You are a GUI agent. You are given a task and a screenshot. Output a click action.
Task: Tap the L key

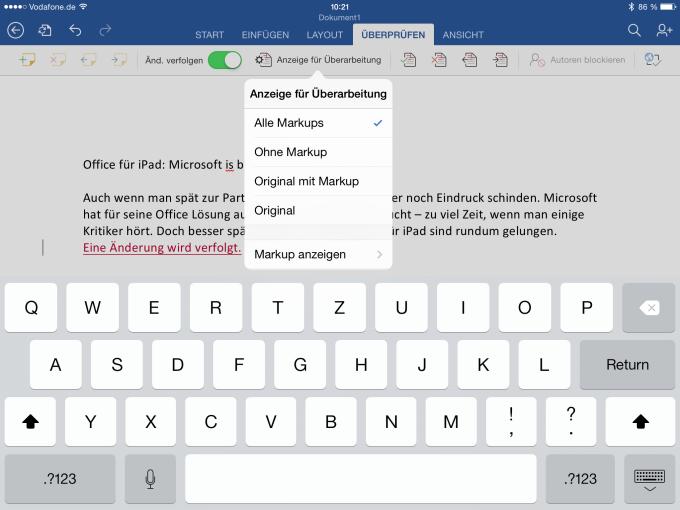click(x=544, y=364)
